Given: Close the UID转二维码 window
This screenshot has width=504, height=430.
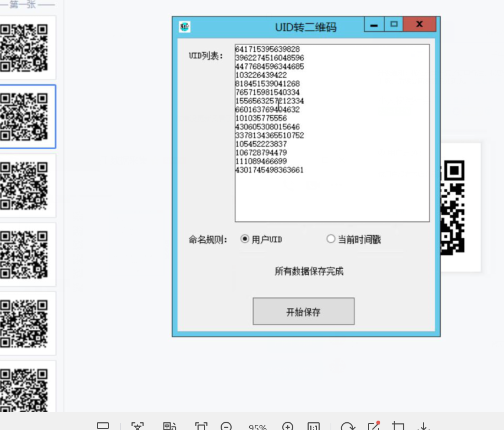Looking at the screenshot, I should (x=419, y=24).
